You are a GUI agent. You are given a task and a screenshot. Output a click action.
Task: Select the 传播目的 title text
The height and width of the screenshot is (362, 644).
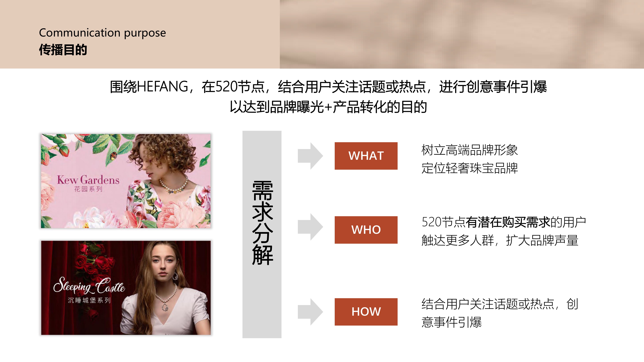[63, 49]
